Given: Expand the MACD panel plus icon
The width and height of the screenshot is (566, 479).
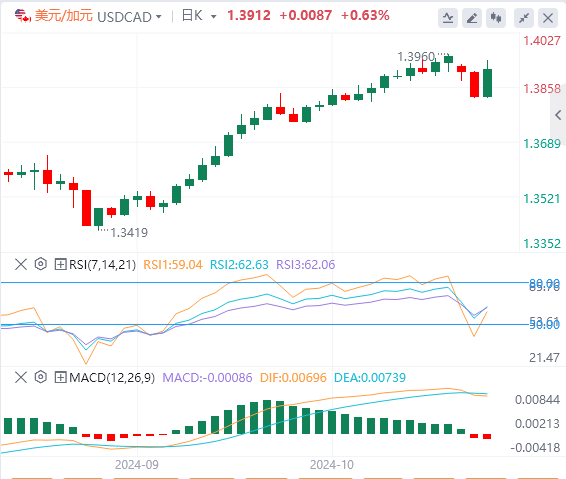Looking at the screenshot, I should (60, 377).
